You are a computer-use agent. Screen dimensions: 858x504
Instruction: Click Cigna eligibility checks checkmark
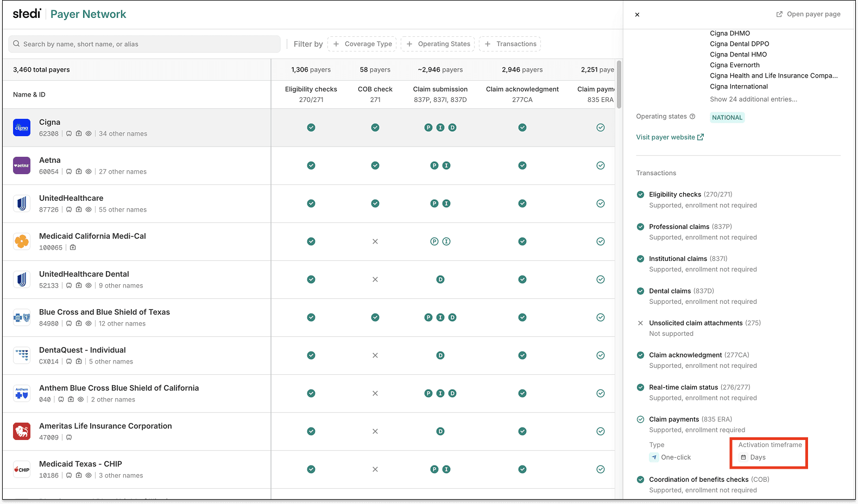click(311, 127)
